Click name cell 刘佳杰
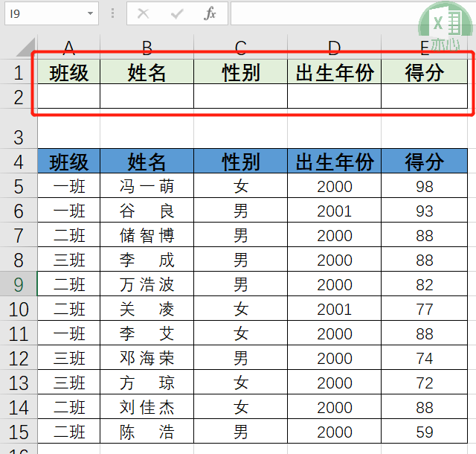 147,407
